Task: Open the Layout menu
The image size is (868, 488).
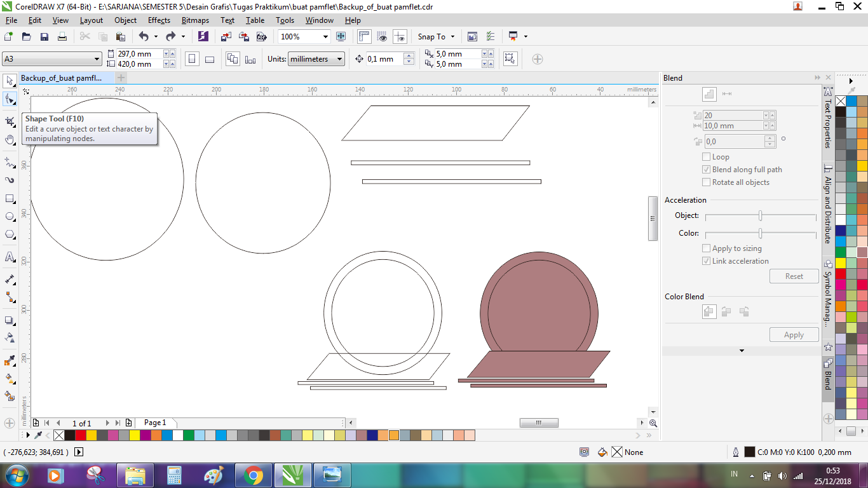Action: (x=92, y=20)
